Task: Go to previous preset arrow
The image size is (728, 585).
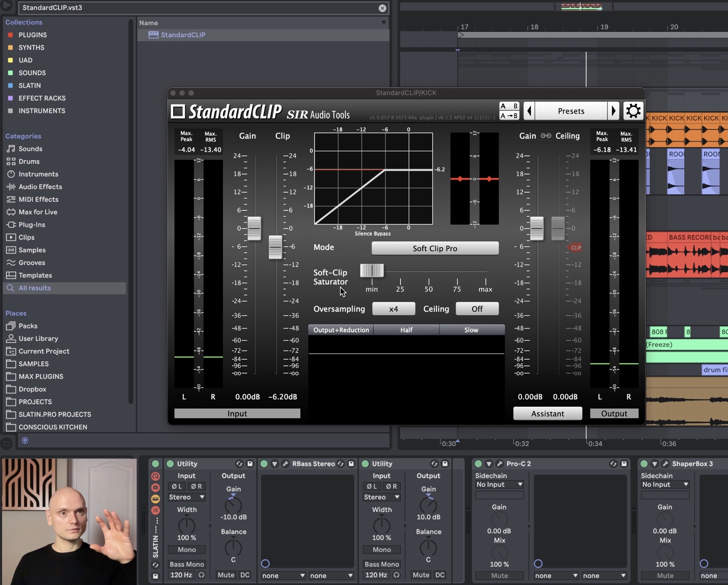Action: [x=529, y=111]
